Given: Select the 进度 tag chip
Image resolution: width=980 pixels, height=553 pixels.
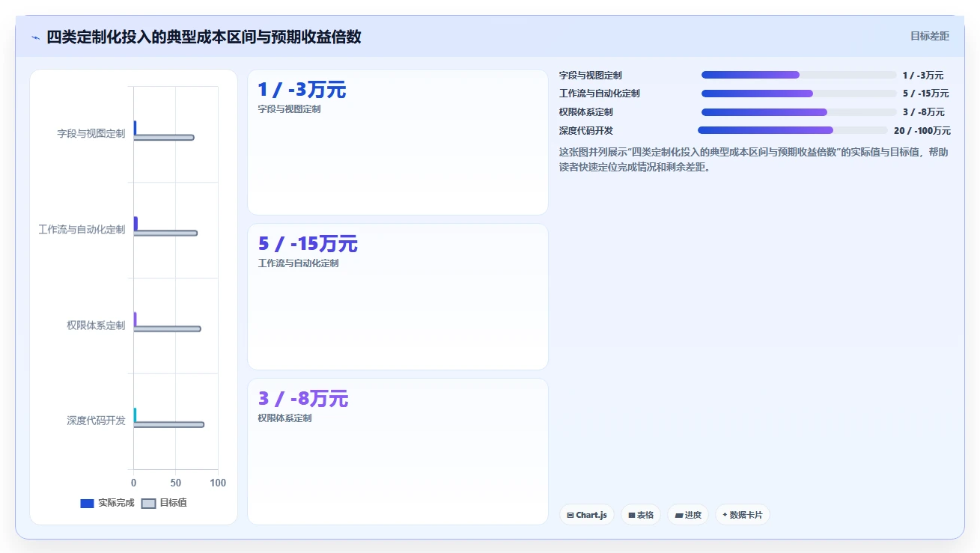Looking at the screenshot, I should pos(688,515).
